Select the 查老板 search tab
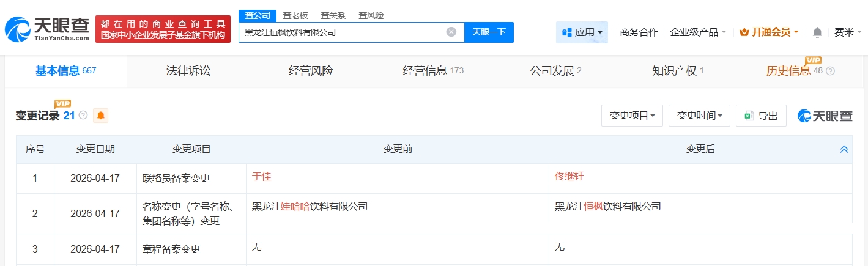This screenshot has width=868, height=266. click(295, 15)
